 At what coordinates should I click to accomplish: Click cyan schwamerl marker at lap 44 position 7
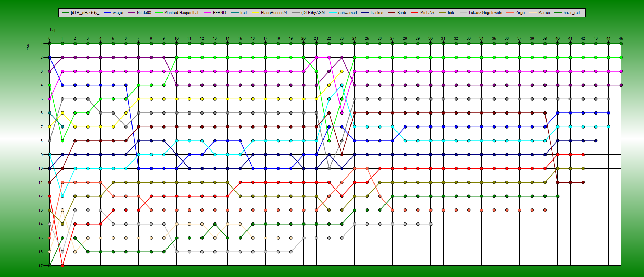608,127
